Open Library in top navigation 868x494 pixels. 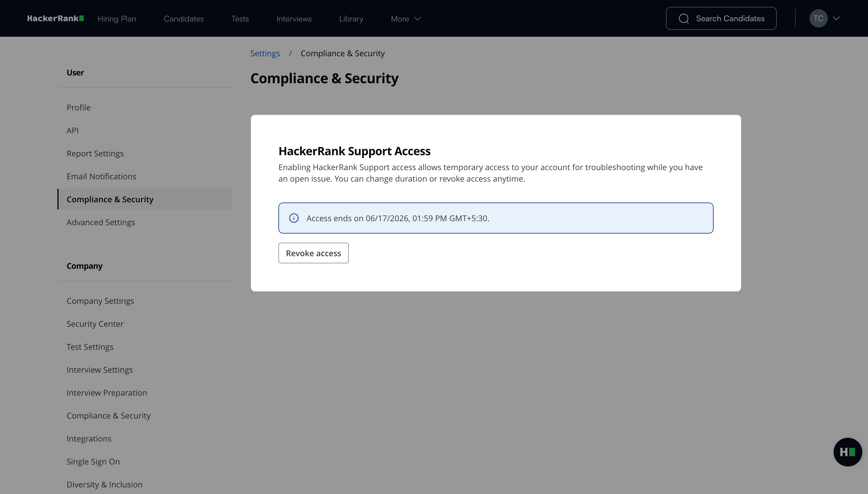(x=351, y=19)
